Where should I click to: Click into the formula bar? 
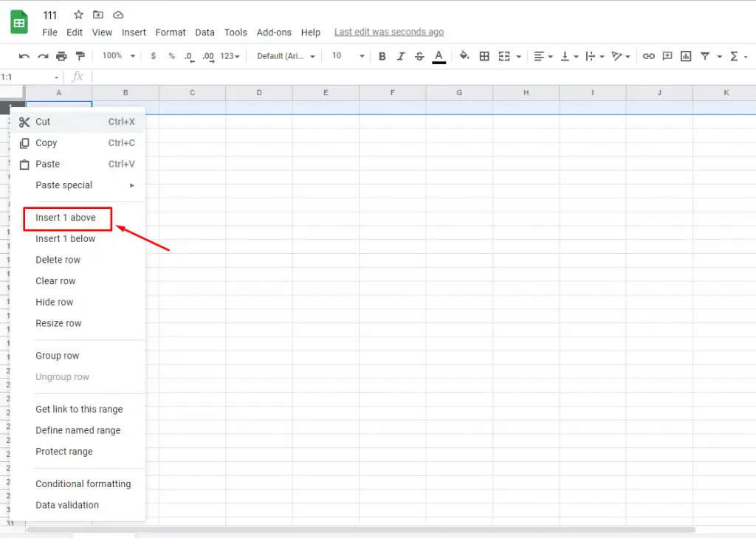423,77
